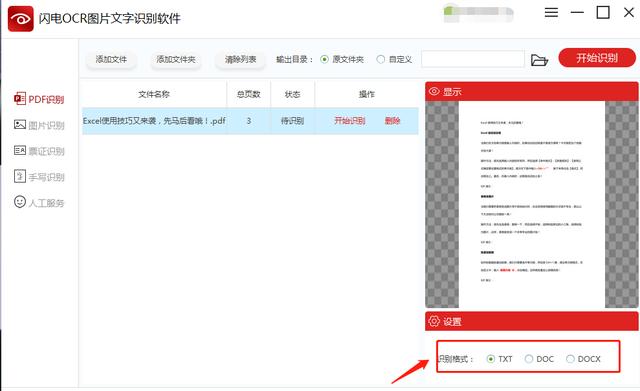640x391 pixels.
Task: Click the blurred user account area
Action: (478, 13)
